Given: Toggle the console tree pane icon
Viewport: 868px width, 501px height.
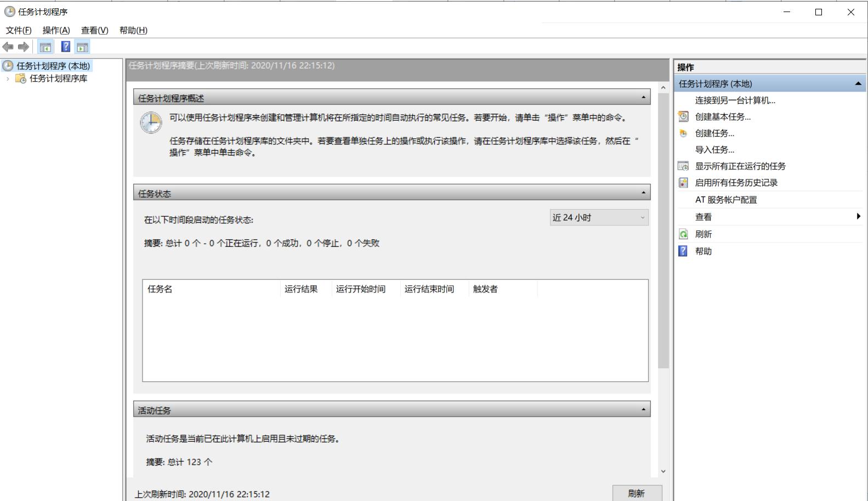Looking at the screenshot, I should 46,47.
